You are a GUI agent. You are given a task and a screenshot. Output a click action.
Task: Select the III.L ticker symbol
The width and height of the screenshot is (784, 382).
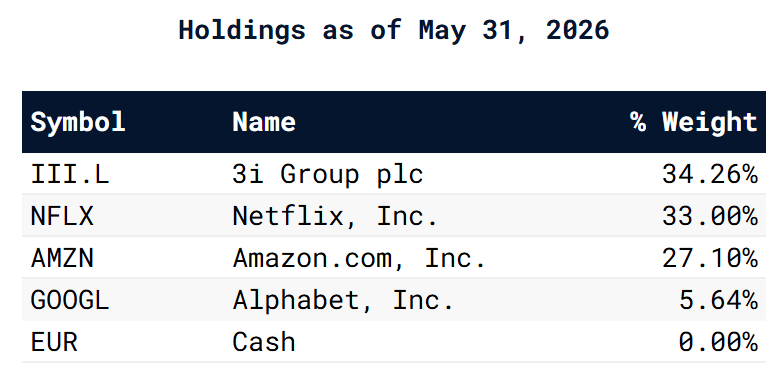[x=70, y=174]
